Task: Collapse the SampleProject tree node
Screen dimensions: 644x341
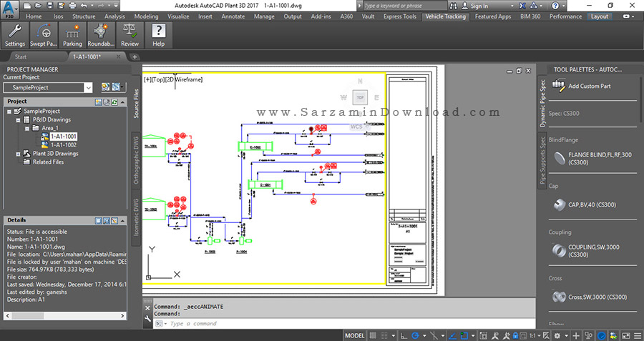Action: tap(9, 112)
